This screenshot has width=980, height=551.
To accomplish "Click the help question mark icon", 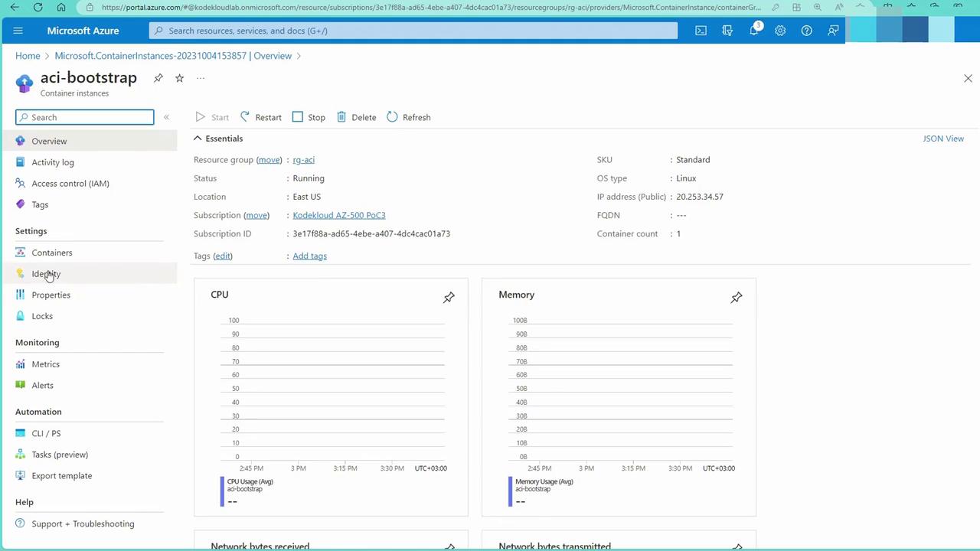I will tap(806, 31).
